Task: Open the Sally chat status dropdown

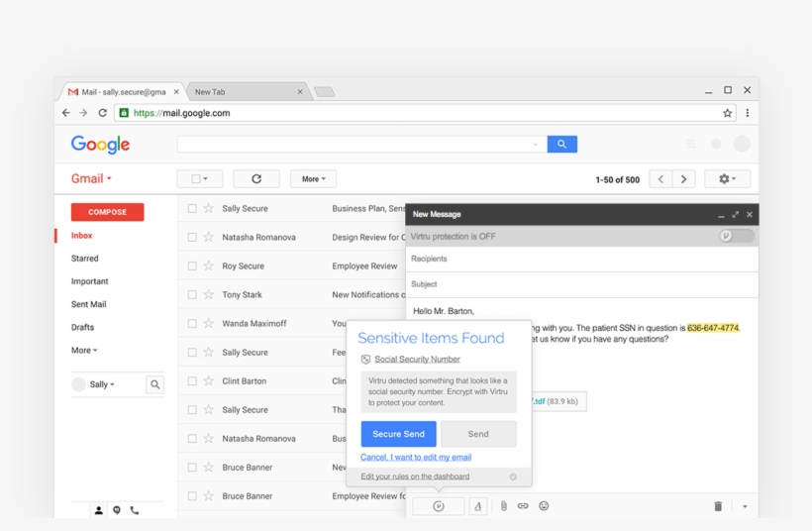Action: 101,384
